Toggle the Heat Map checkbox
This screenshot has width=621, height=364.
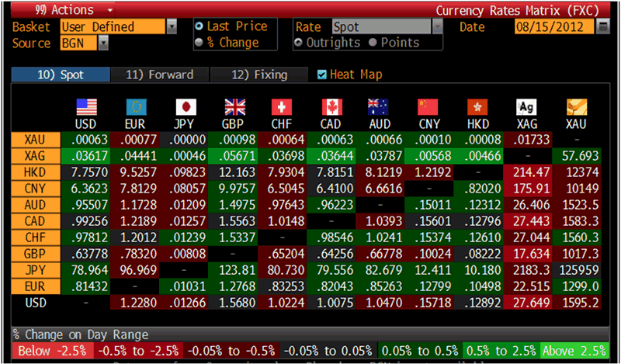tap(322, 75)
